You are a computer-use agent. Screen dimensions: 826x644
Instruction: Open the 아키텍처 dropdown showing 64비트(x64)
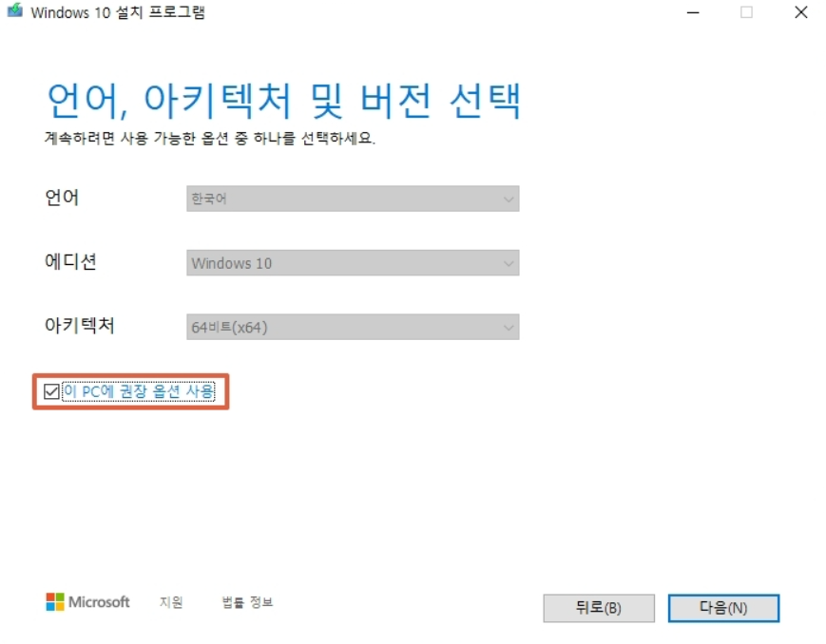tap(353, 327)
